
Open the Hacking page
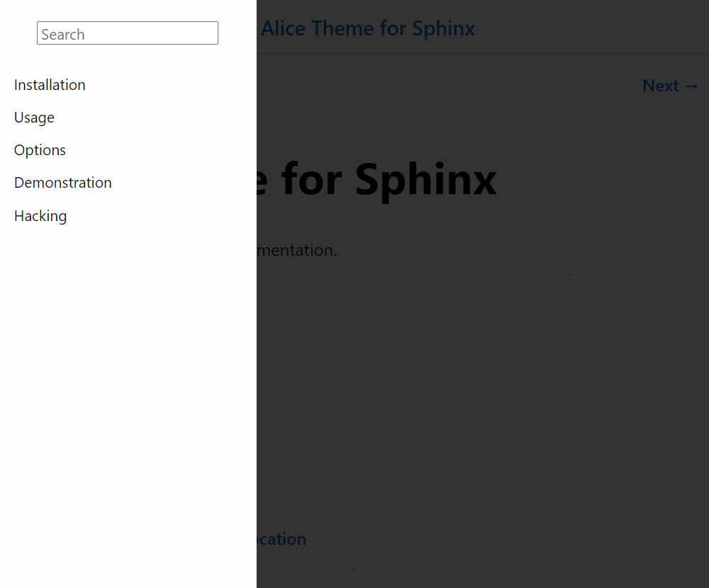40,216
